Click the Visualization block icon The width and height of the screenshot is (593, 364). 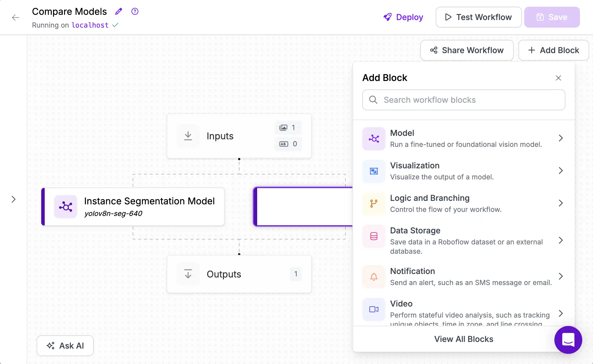tap(373, 171)
